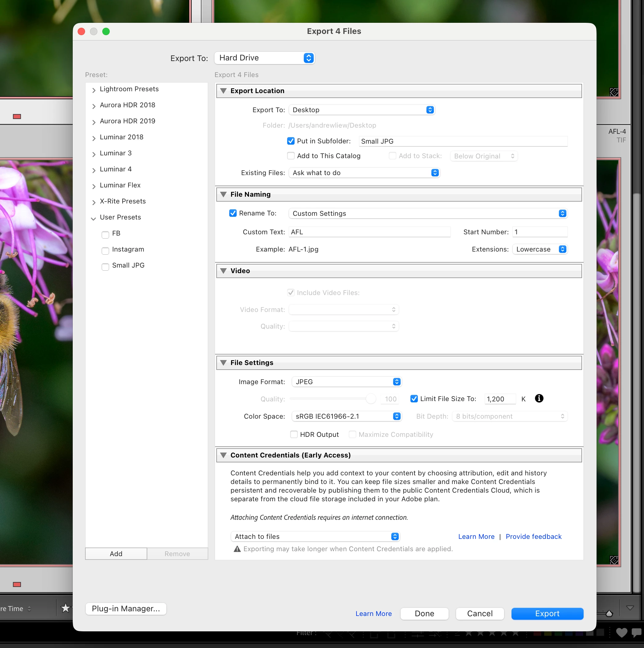Screen dimensions: 644x648
Task: Click the Custom Text field containing AFL
Action: 369,232
